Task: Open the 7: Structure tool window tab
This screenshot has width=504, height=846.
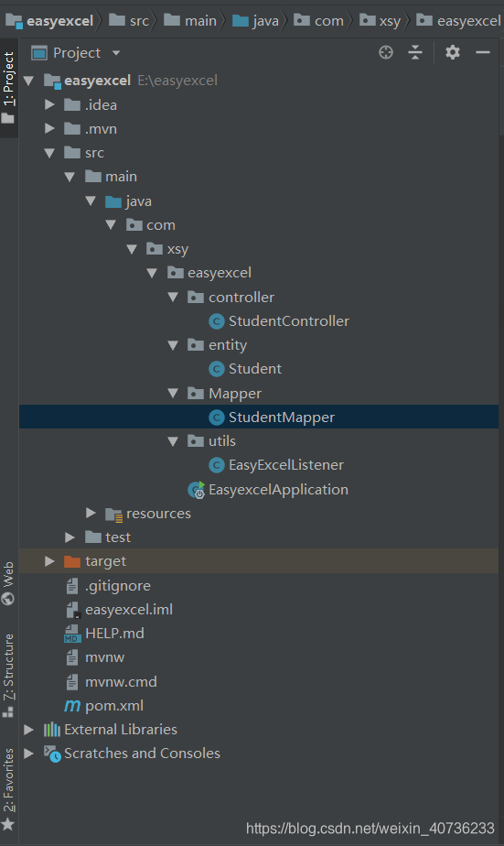Action: (x=8, y=676)
